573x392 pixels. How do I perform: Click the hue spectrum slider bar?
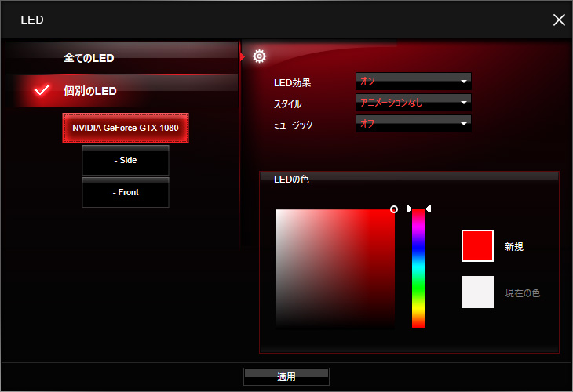418,268
